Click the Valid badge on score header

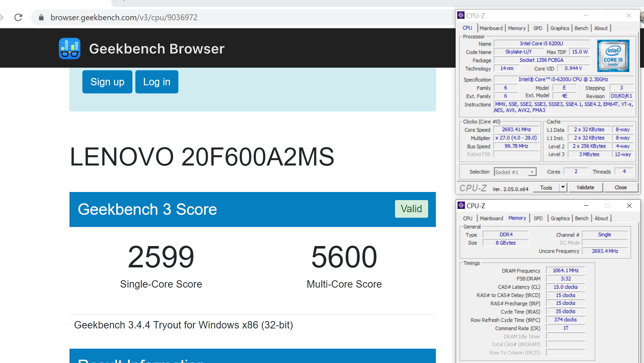pyautogui.click(x=411, y=209)
